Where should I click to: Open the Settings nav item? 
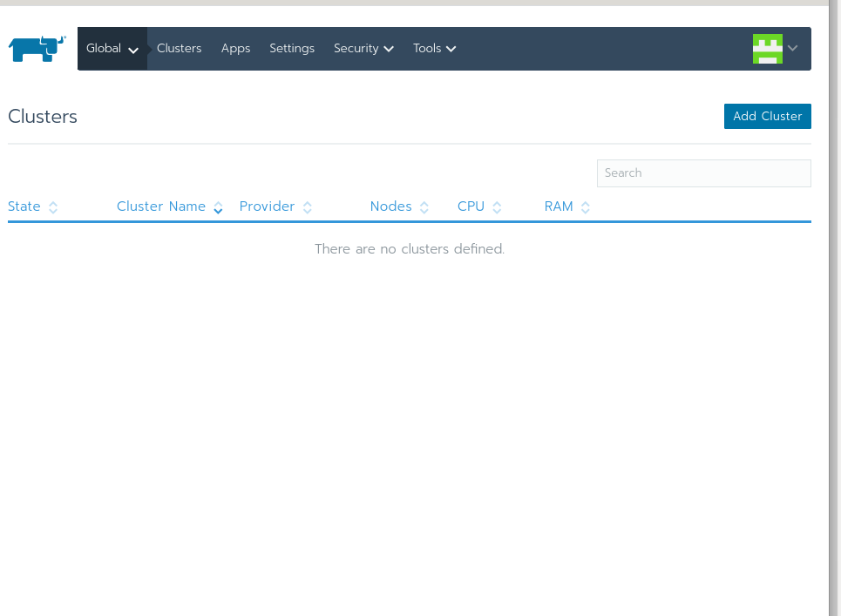(292, 49)
